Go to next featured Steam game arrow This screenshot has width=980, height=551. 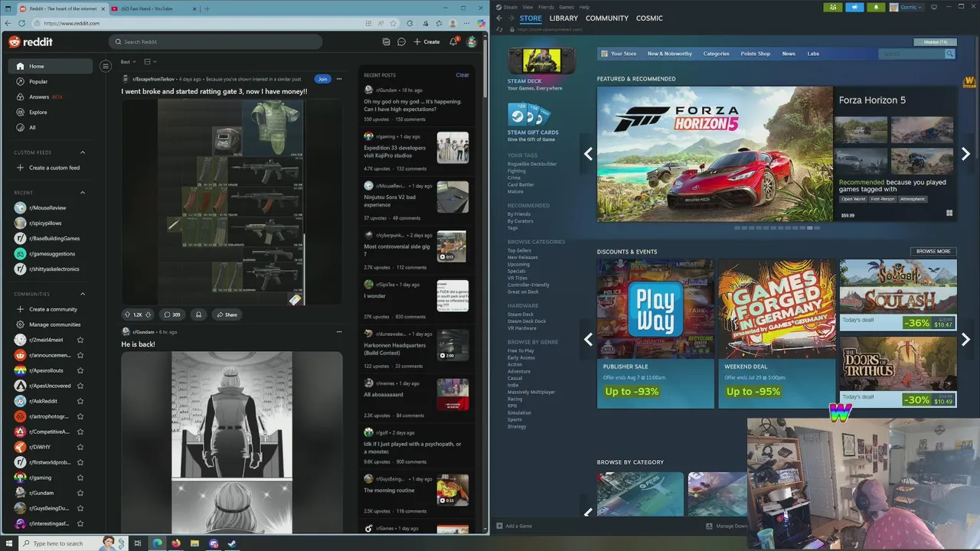(x=965, y=154)
